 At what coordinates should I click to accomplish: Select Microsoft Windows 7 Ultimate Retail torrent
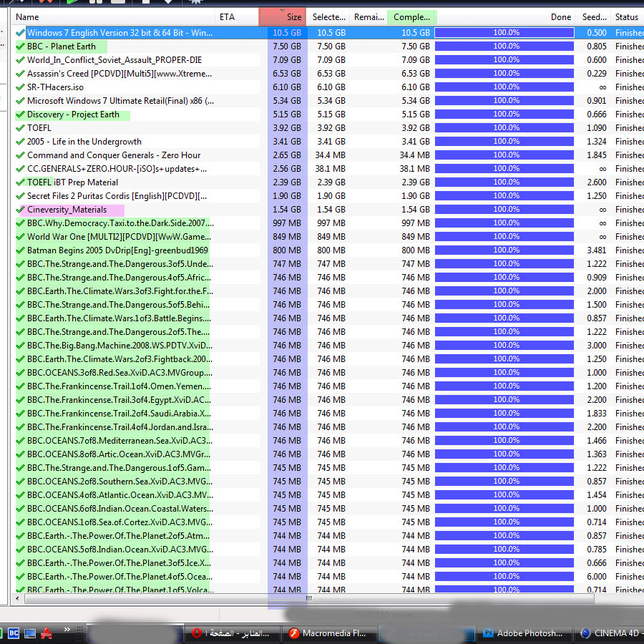click(120, 101)
